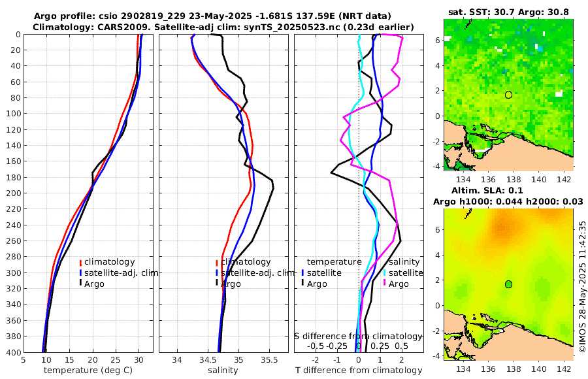The height and width of the screenshot is (379, 588).
Task: Click red climatology legend swatch in temperature plot
Action: click(80, 262)
